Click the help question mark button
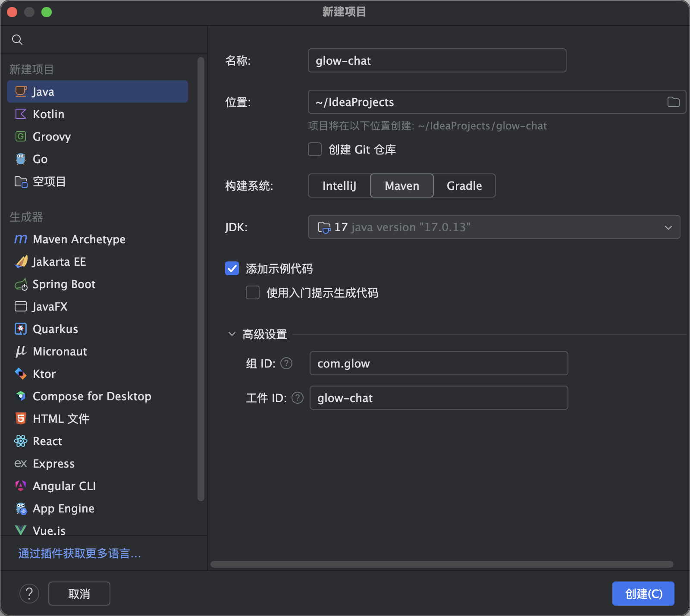690x616 pixels. 29,594
